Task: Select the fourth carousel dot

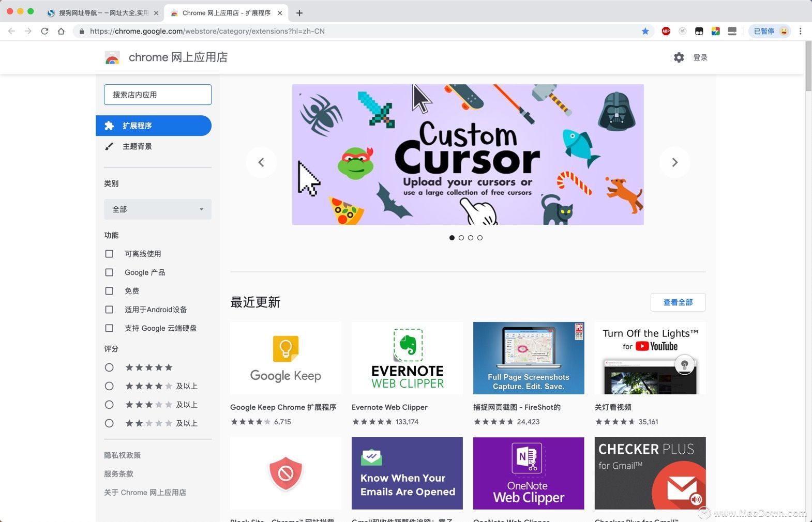Action: point(480,238)
